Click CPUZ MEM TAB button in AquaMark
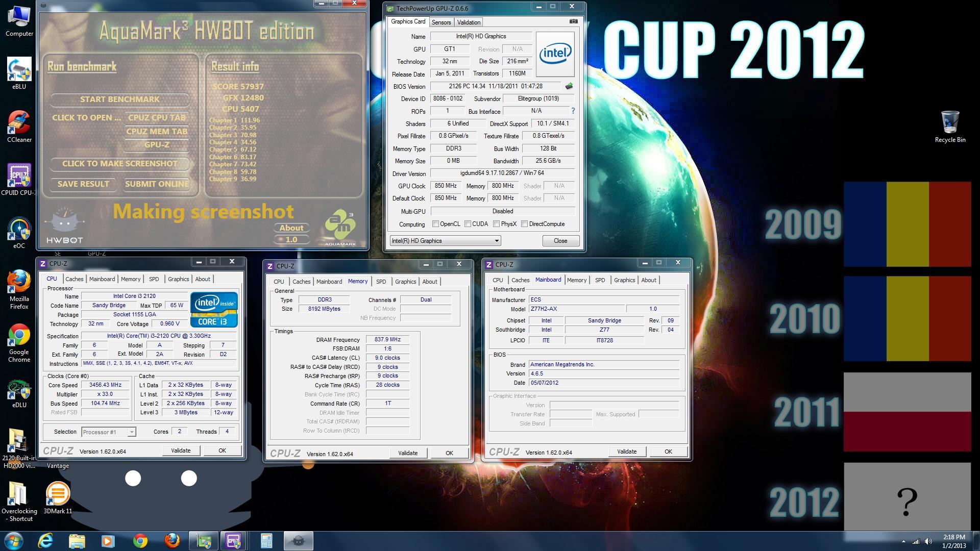 [157, 132]
